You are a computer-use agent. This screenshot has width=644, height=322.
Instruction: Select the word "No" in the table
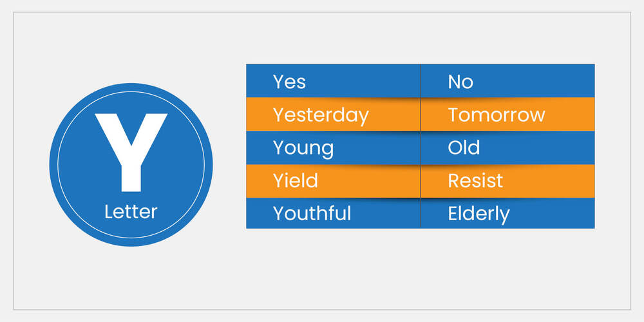pyautogui.click(x=460, y=82)
